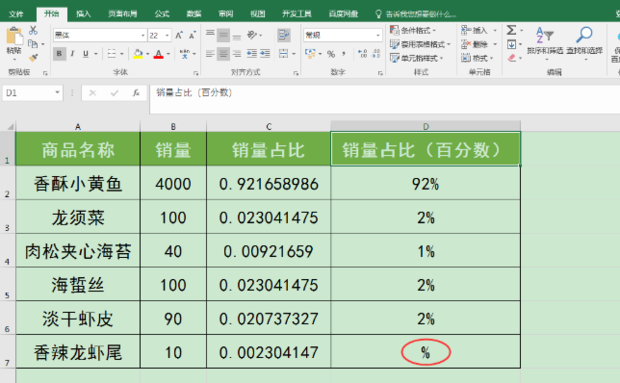
Task: Click the 告诉我您想要做什么 search box
Action: 415,14
